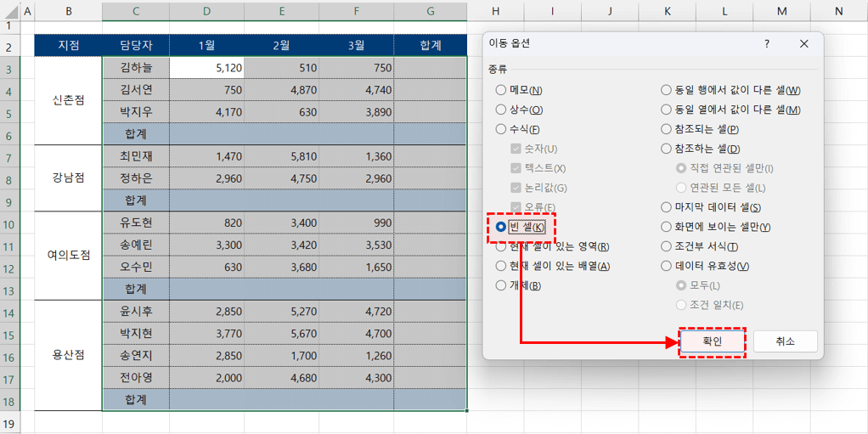Select 모두(L) under data validation
This screenshot has width=868, height=434.
point(698,285)
